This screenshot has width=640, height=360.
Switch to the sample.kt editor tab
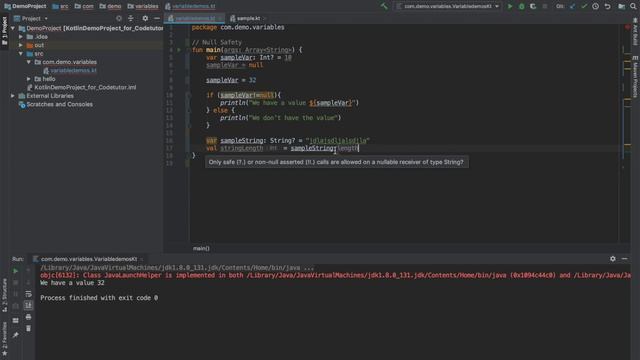coord(248,18)
